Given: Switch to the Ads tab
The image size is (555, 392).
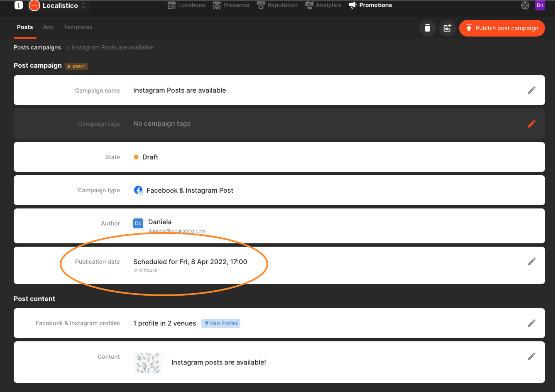Looking at the screenshot, I should tap(48, 27).
